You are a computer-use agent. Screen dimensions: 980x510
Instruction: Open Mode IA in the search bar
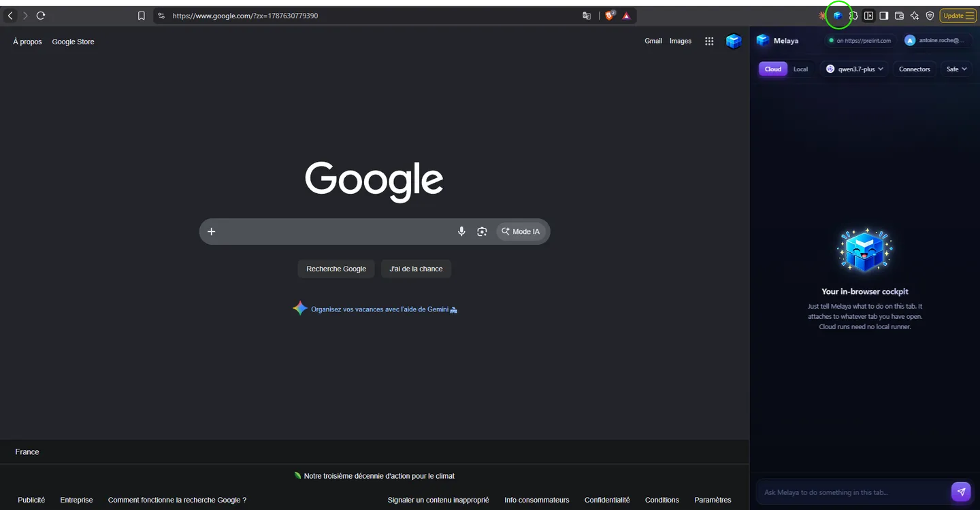point(521,231)
